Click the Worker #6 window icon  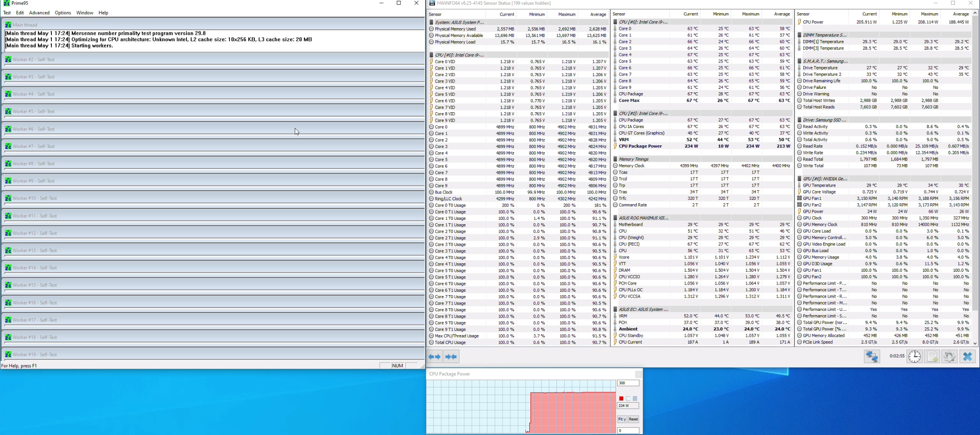click(8, 129)
